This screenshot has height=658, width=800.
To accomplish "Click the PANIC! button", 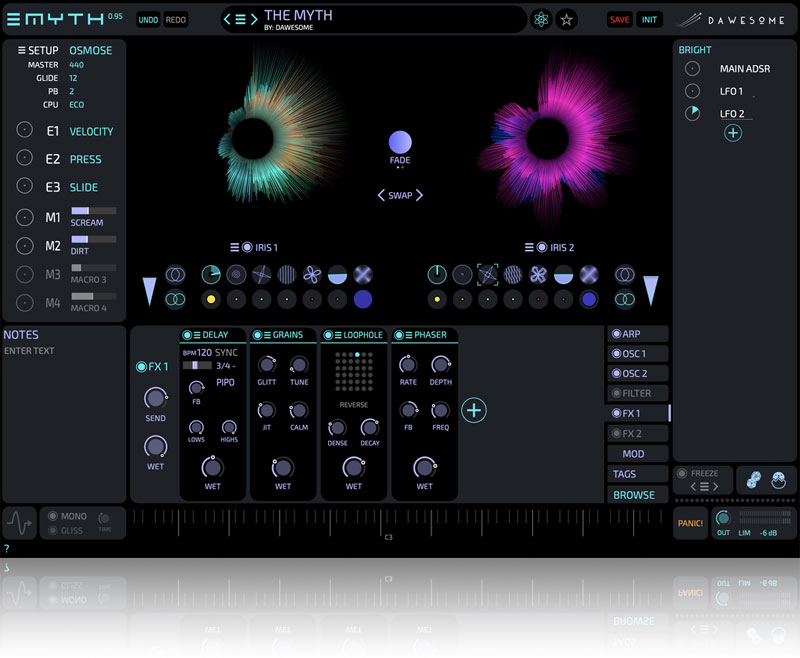I will pos(689,523).
